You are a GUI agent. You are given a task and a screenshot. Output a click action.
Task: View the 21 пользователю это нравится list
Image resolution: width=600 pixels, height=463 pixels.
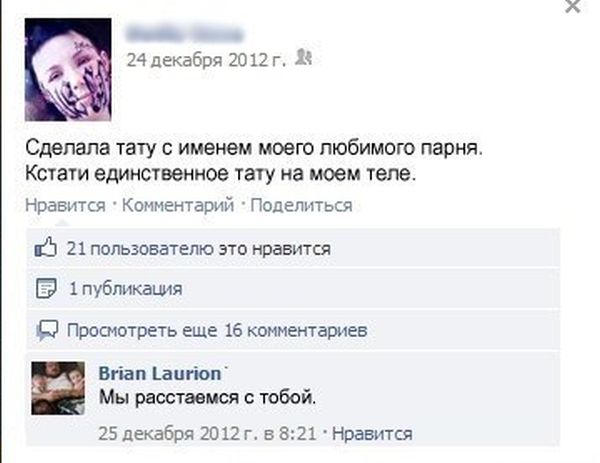(199, 249)
